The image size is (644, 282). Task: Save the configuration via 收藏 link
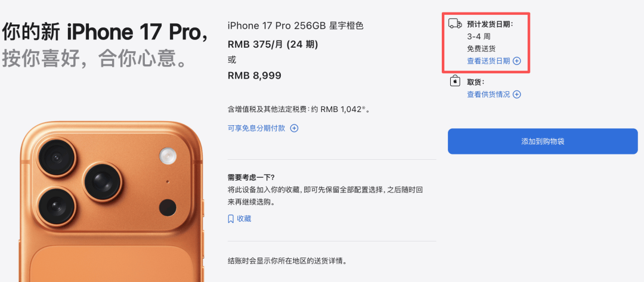tap(244, 219)
